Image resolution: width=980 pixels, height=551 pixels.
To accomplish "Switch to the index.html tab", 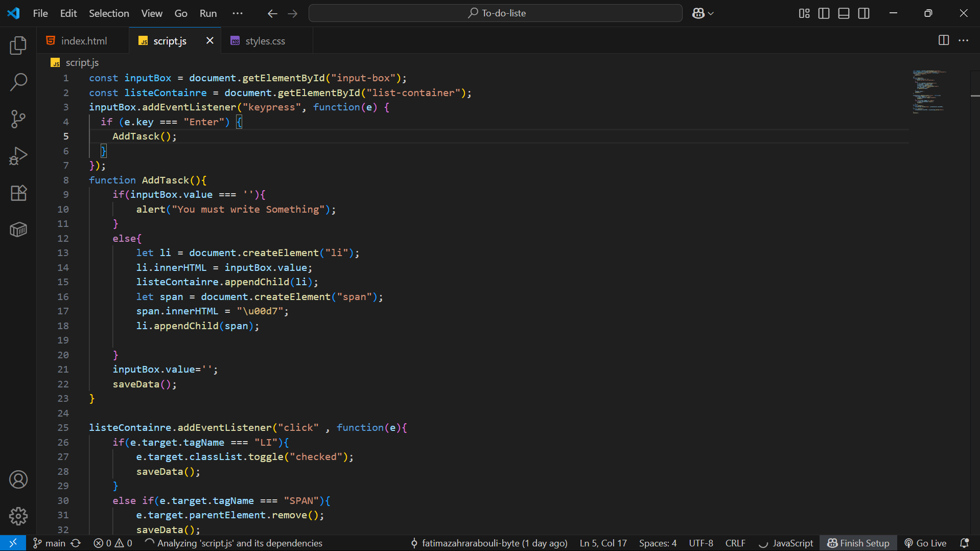I will tap(83, 41).
